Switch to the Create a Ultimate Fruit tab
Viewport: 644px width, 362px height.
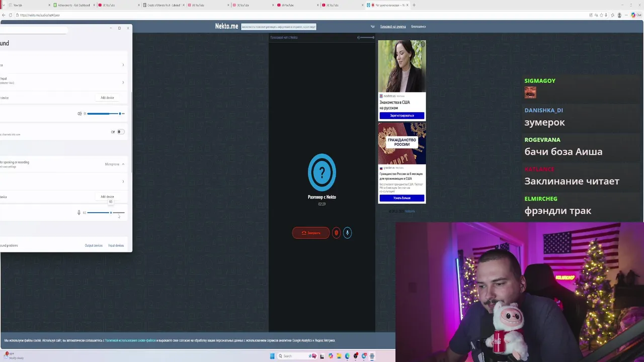click(164, 5)
